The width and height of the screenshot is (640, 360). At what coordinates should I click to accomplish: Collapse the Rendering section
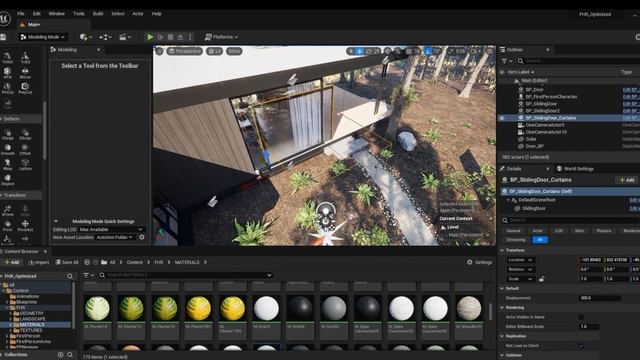pos(502,308)
